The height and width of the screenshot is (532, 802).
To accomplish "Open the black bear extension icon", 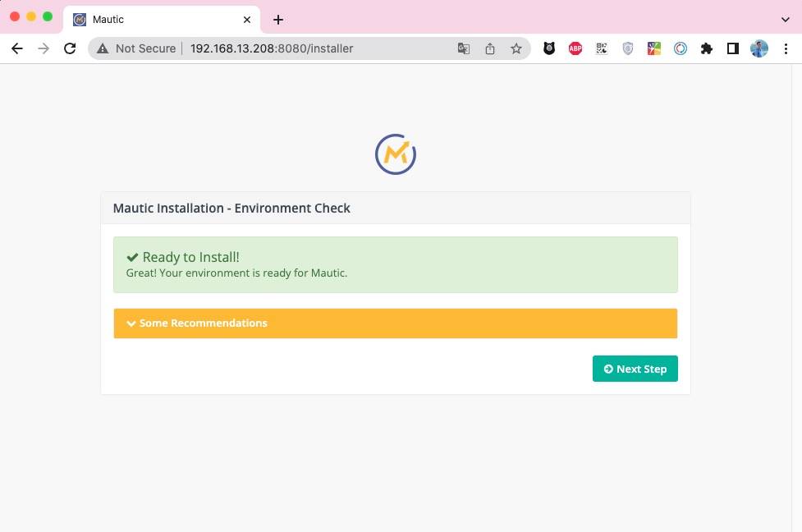I will [549, 48].
